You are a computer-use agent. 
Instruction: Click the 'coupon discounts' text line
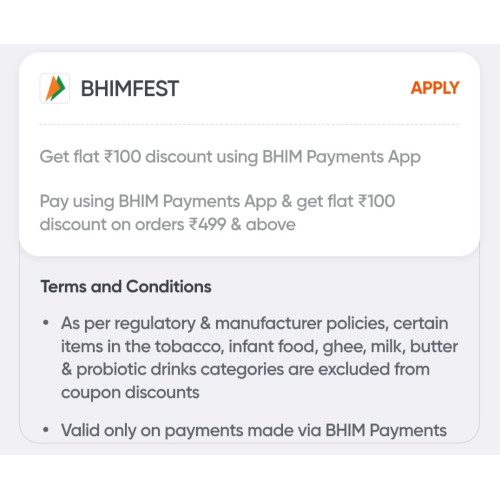pos(130,392)
